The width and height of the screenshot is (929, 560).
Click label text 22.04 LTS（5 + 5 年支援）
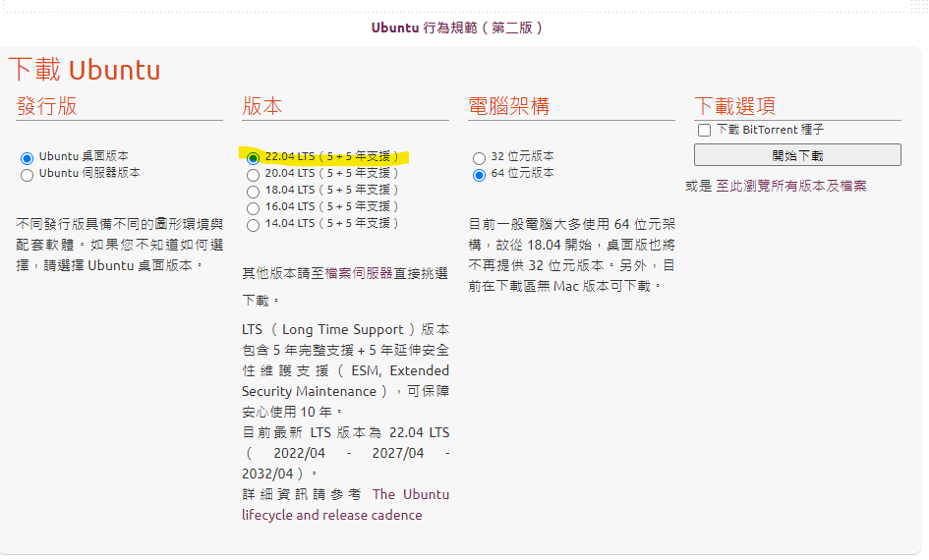[332, 156]
